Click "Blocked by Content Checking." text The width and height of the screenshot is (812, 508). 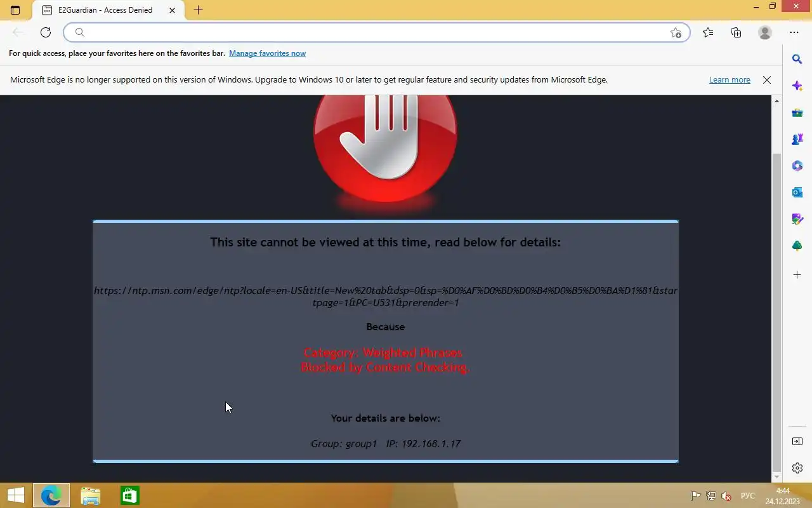click(x=385, y=367)
